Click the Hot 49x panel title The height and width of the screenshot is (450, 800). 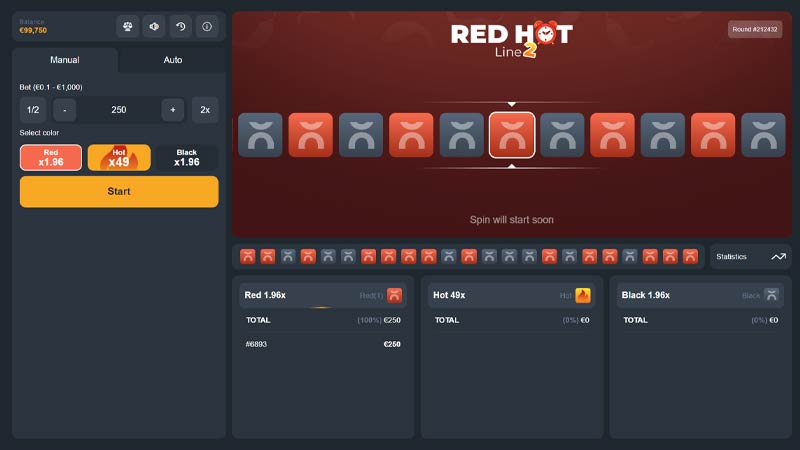coord(449,295)
